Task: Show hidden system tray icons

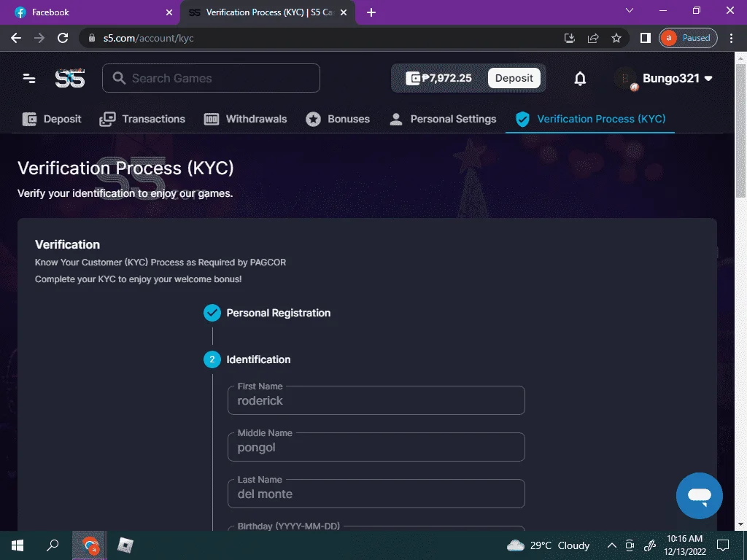Action: click(x=612, y=545)
